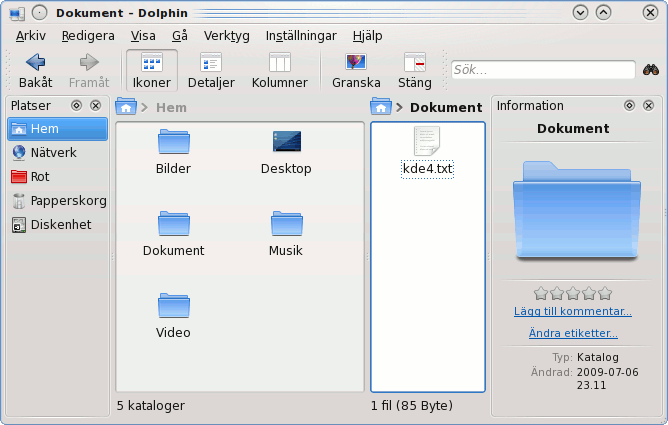Toggle the Granska preview button
The width and height of the screenshot is (668, 425).
coord(356,70)
